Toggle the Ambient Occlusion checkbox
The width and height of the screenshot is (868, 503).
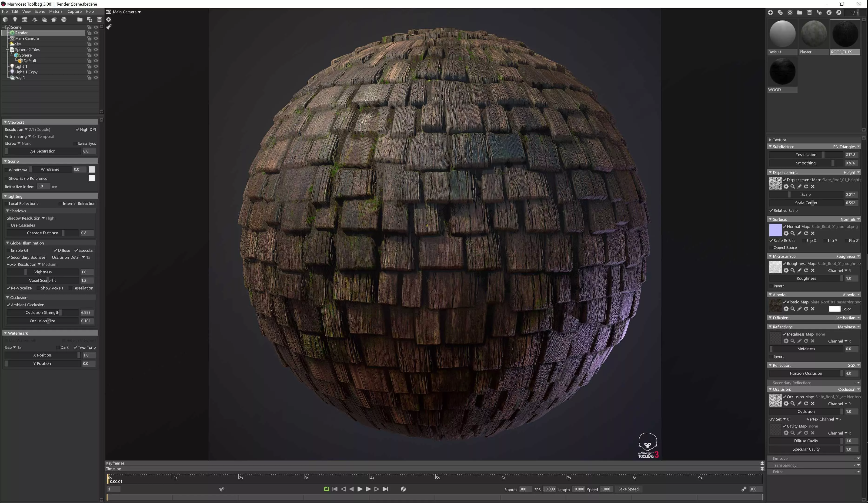9,305
